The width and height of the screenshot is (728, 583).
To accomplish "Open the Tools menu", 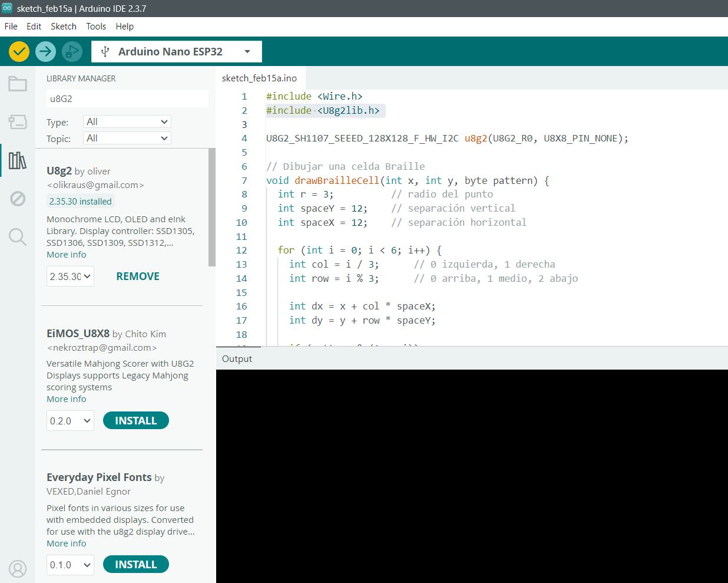I will (x=96, y=27).
